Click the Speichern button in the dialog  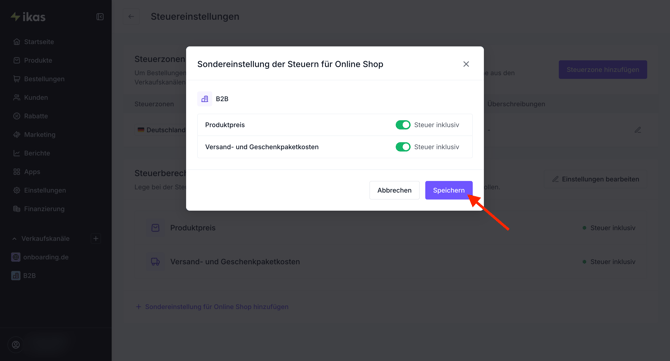[x=449, y=190]
